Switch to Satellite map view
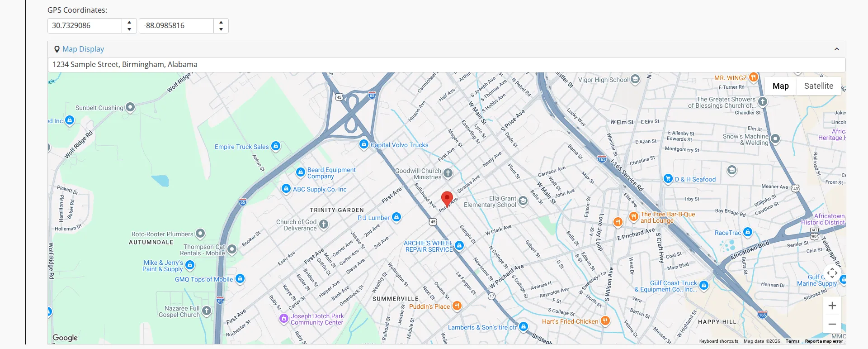 (818, 86)
